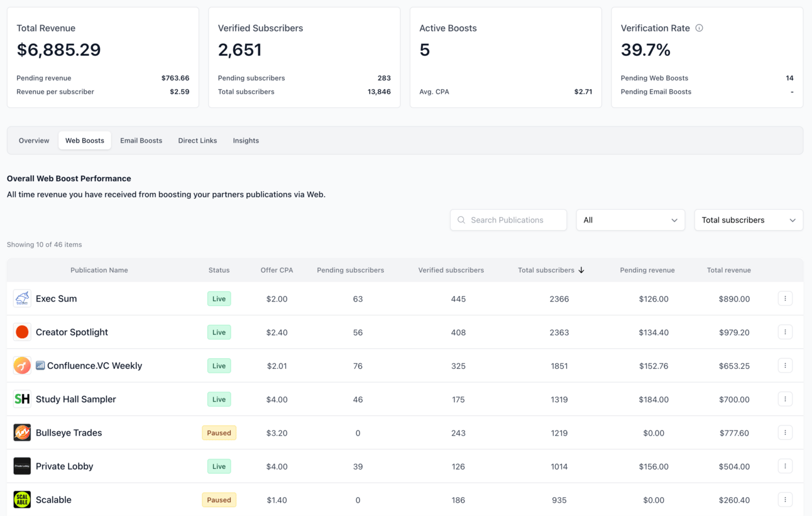The image size is (812, 516).
Task: Open the Bullseye Trades row options menu
Action: point(785,432)
